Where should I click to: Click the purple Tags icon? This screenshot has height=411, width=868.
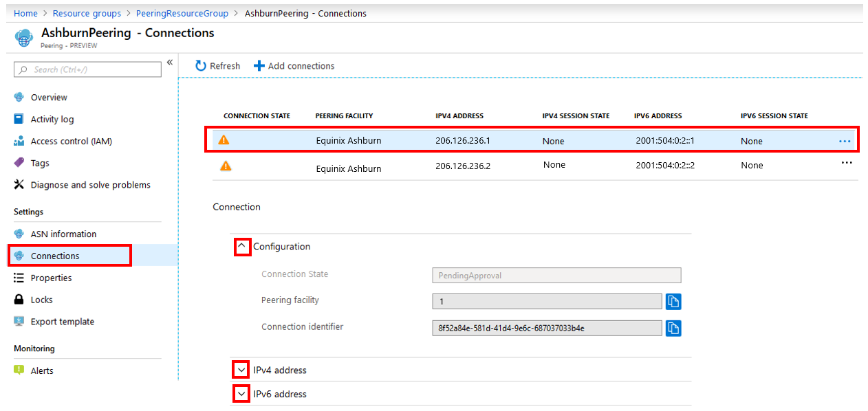point(19,163)
